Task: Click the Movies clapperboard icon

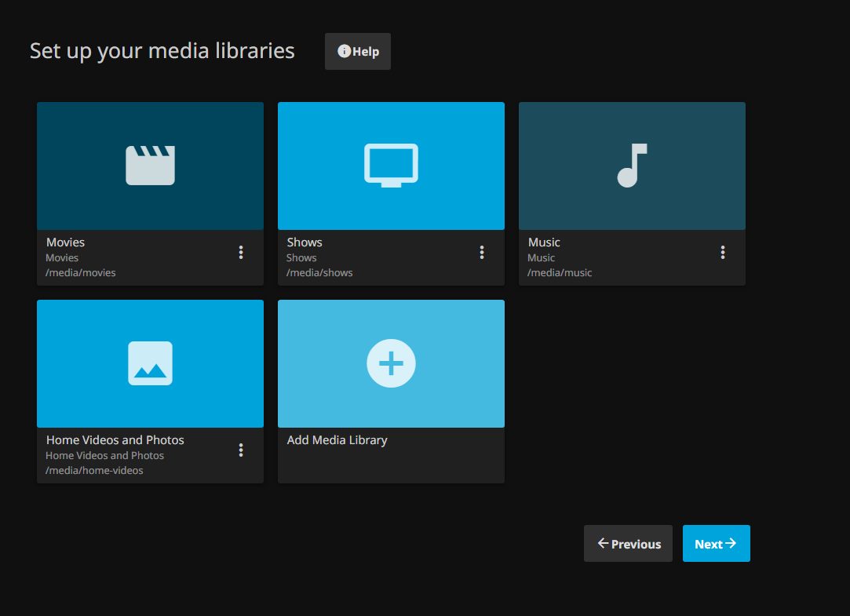Action: [x=150, y=166]
